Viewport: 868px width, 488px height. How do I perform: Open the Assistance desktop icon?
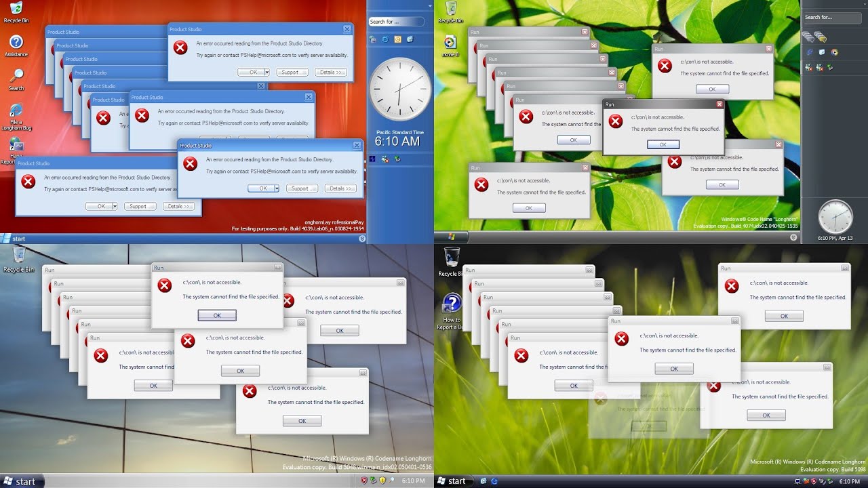[16, 45]
